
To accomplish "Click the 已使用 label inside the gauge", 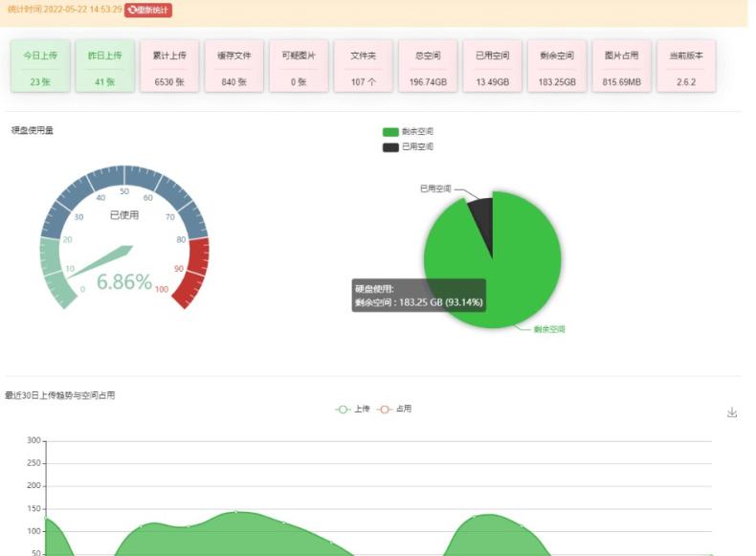I will [124, 215].
